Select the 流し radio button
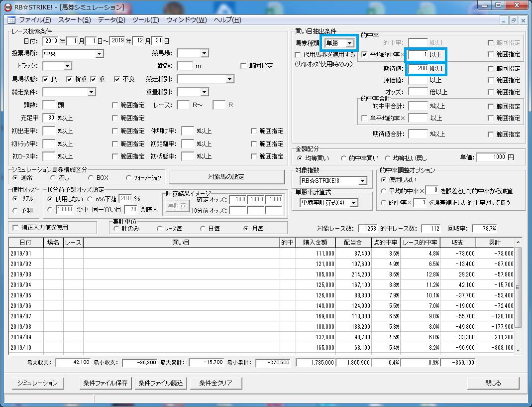The height and width of the screenshot is (407, 532). (x=53, y=178)
